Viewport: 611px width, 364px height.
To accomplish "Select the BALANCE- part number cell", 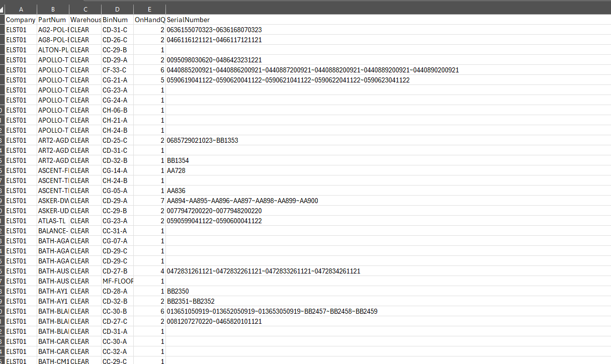I will tap(52, 231).
